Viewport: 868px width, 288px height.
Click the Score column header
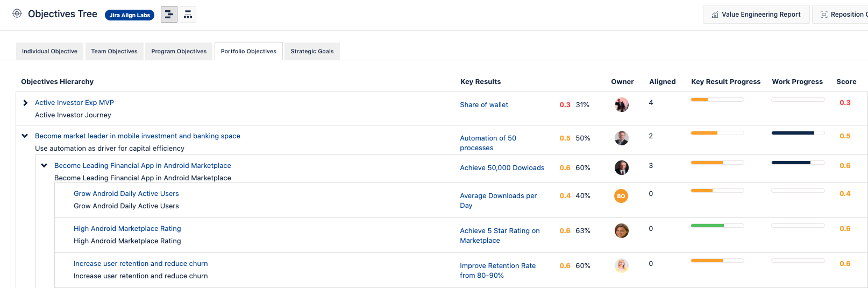point(846,81)
